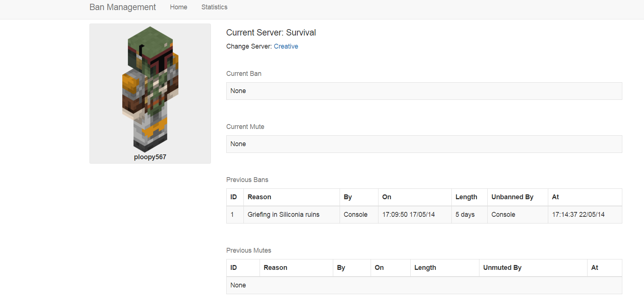Click the Current Server: Survival heading
This screenshot has height=305, width=644.
(271, 33)
